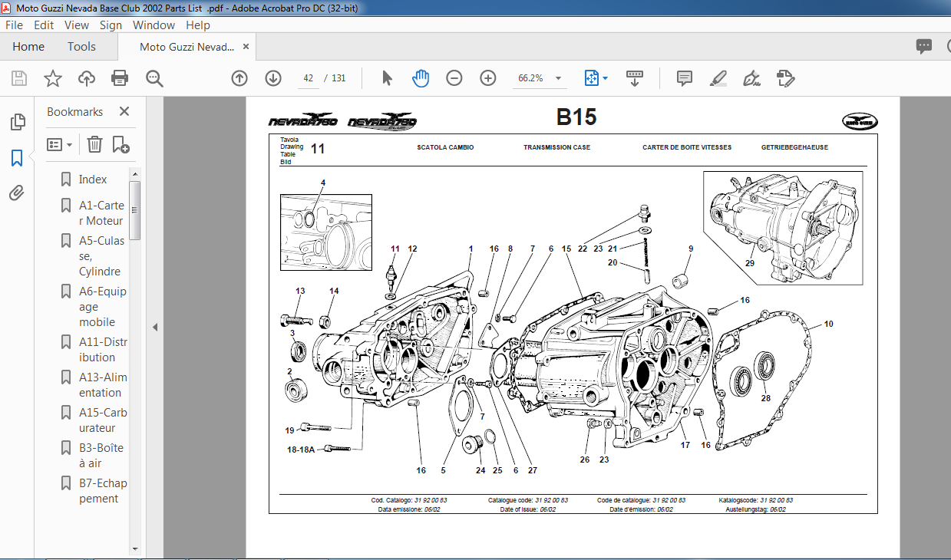Click the assembled gearbox inset drawing

click(783, 226)
